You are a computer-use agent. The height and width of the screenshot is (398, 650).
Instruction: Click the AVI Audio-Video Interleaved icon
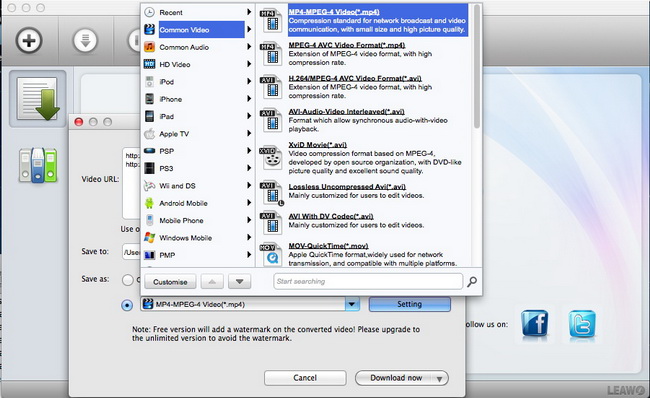coord(271,120)
